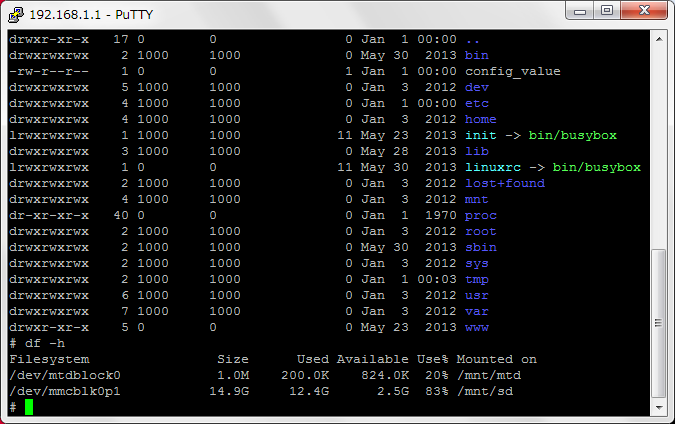Screen dimensions: 675x424
Task: Click the '12.4G' used value
Action: [309, 391]
